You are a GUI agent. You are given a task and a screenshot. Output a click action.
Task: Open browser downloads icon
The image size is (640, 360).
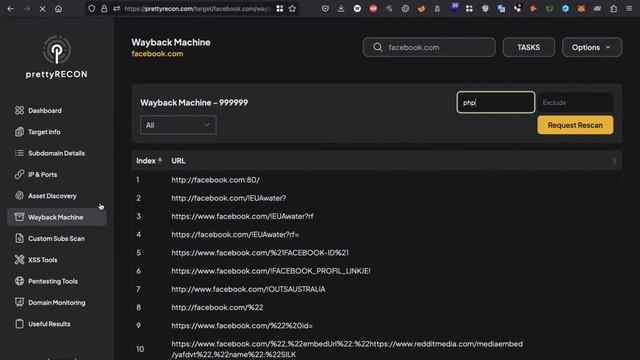341,9
